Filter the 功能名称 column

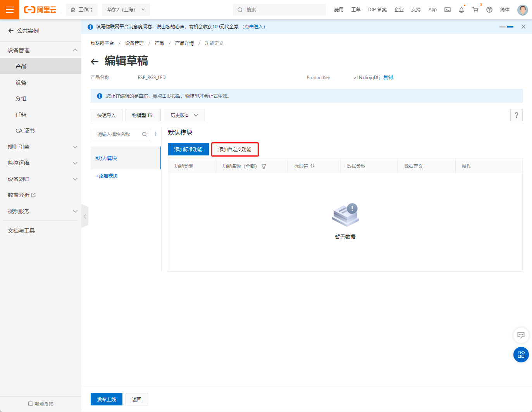point(264,166)
